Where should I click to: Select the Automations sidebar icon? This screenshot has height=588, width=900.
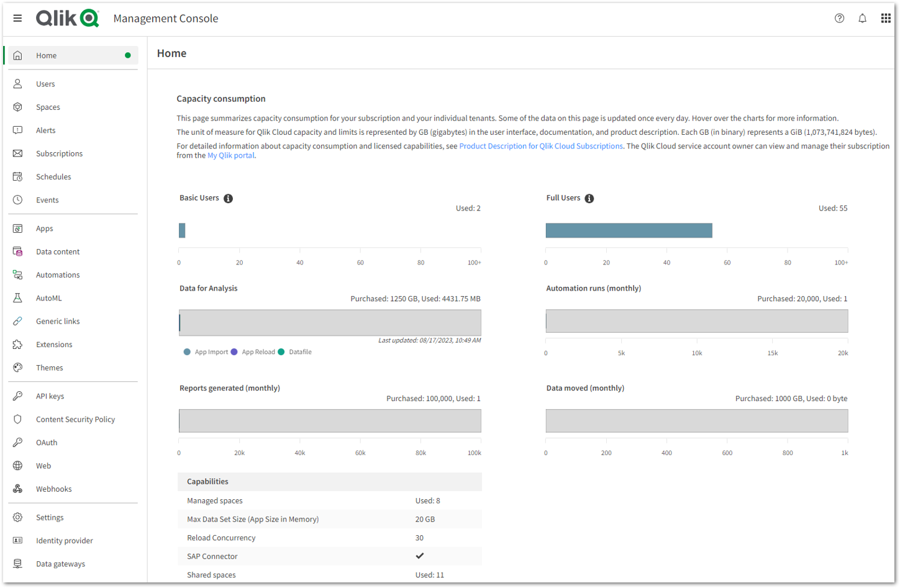coord(19,274)
